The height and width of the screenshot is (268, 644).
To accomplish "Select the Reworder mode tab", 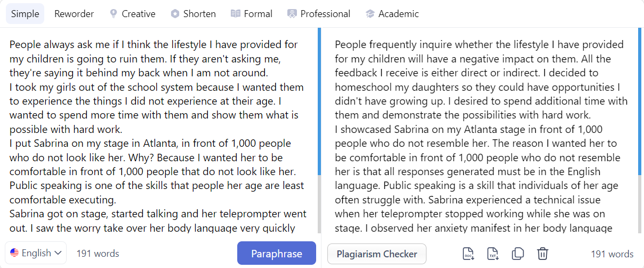I will (74, 14).
